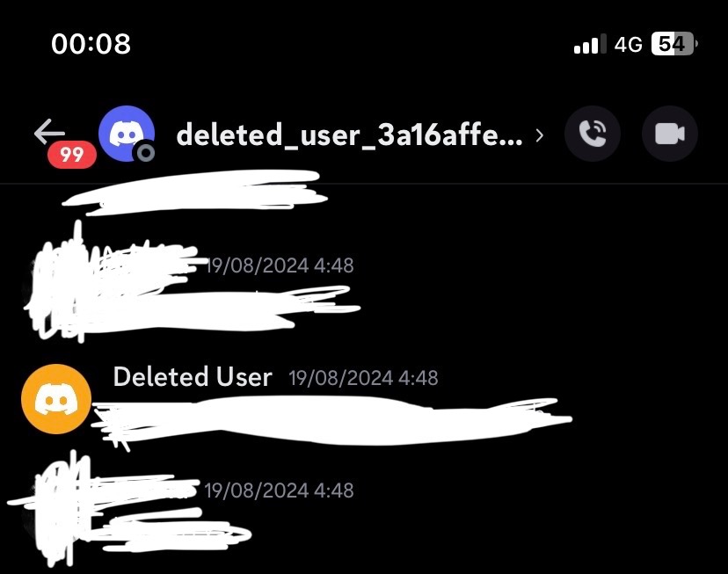The width and height of the screenshot is (728, 574).
Task: Tap timestamp beside Deleted User name
Action: coord(363,378)
